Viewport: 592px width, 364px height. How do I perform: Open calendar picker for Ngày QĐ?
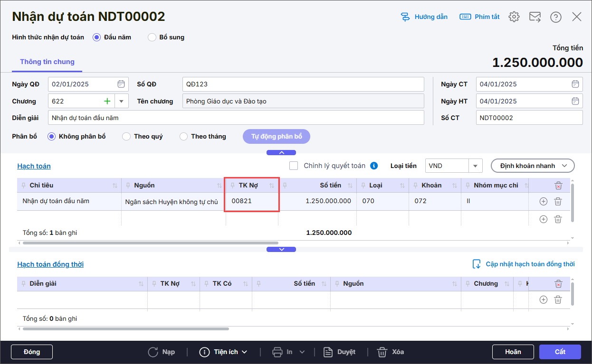click(x=121, y=84)
